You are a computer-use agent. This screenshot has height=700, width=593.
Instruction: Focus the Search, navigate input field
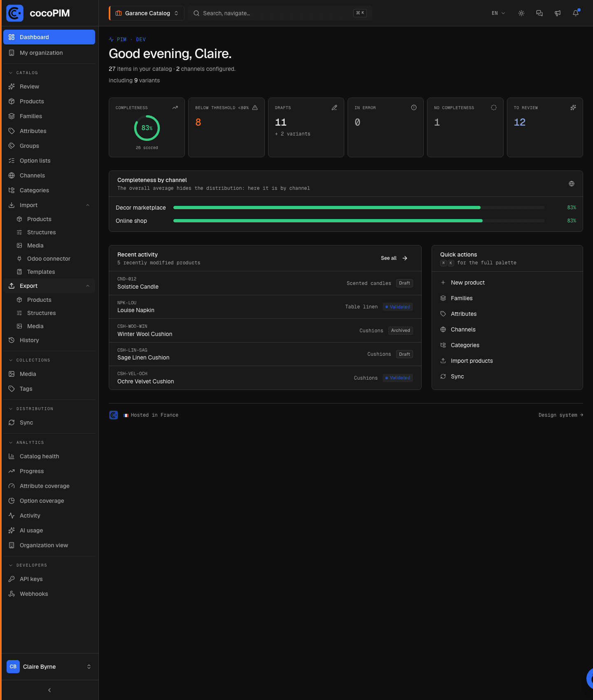pos(280,13)
